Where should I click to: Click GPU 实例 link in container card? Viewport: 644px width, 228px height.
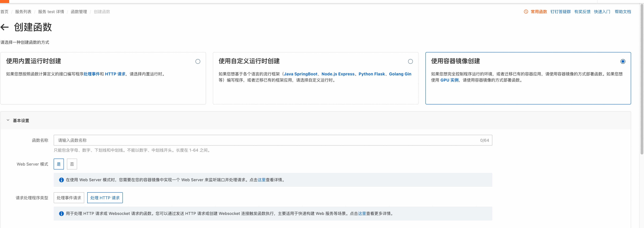pos(449,80)
